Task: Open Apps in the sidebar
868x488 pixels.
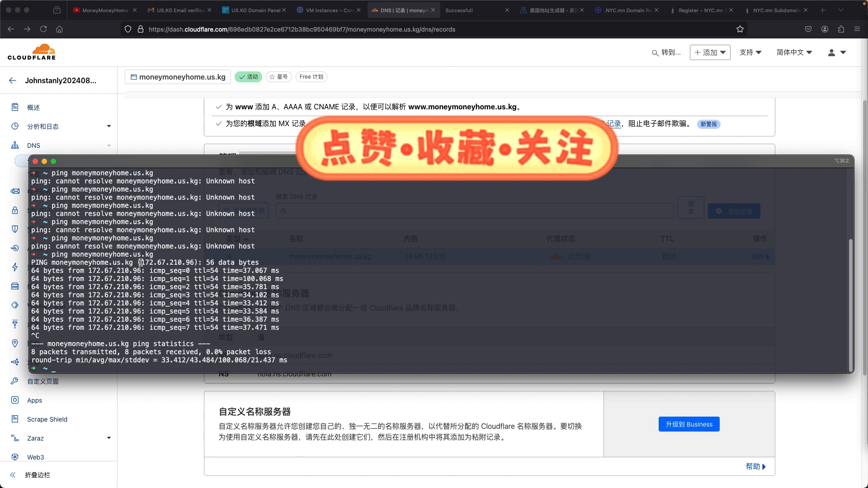Action: 34,400
